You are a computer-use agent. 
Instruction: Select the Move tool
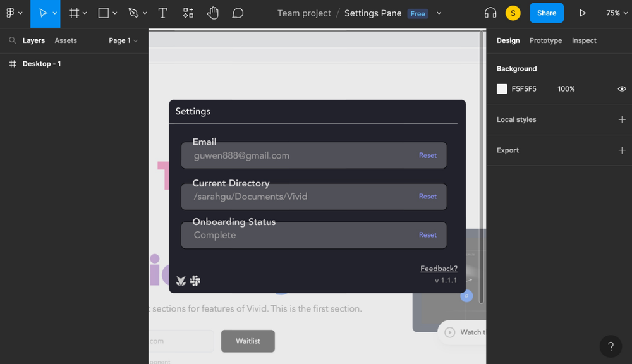42,13
